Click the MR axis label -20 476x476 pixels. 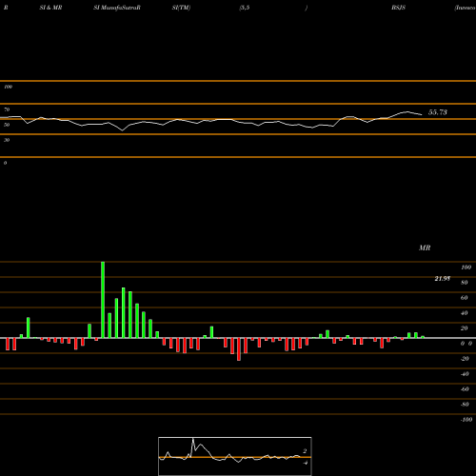click(x=465, y=359)
